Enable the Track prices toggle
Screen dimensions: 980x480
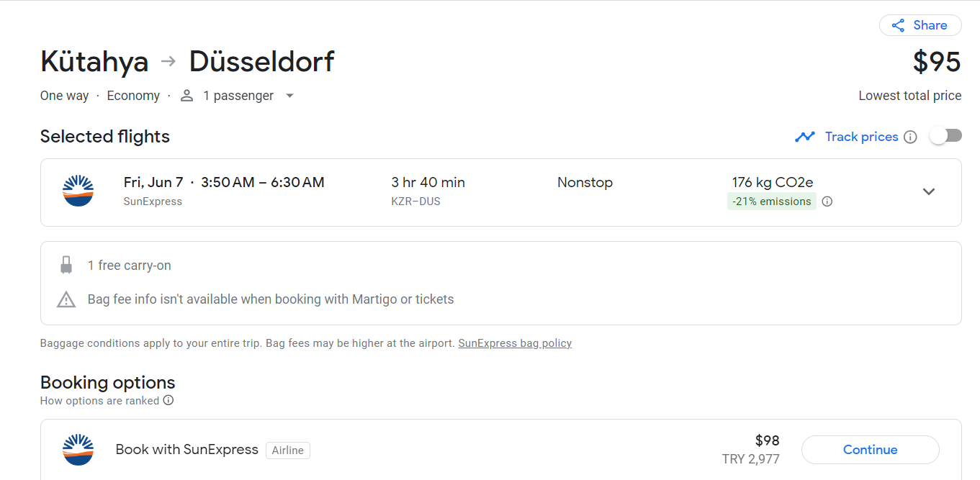tap(945, 136)
